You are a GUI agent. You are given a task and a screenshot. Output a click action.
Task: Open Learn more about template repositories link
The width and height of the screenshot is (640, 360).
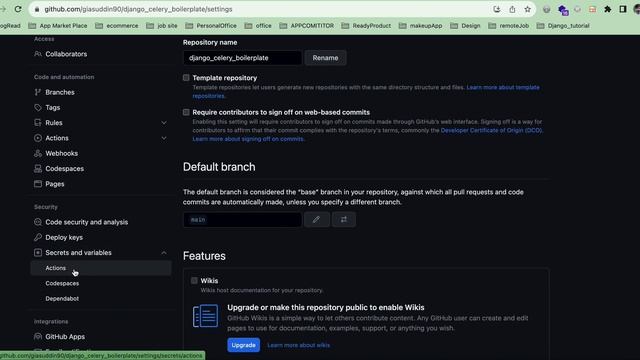click(503, 87)
